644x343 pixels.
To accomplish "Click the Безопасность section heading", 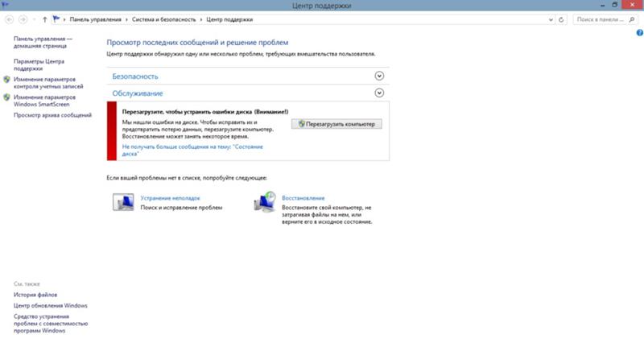I will 135,76.
